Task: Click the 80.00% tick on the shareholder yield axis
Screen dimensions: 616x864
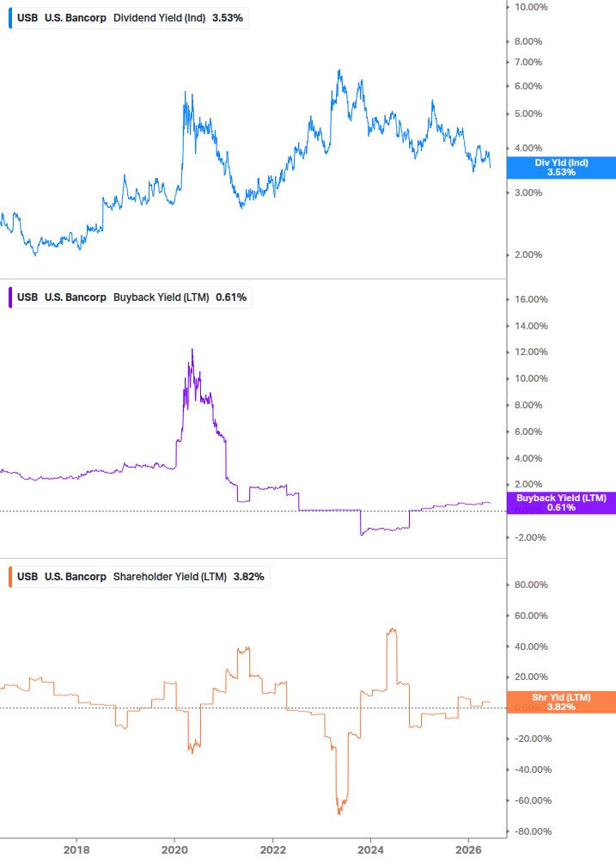Action: (531, 585)
